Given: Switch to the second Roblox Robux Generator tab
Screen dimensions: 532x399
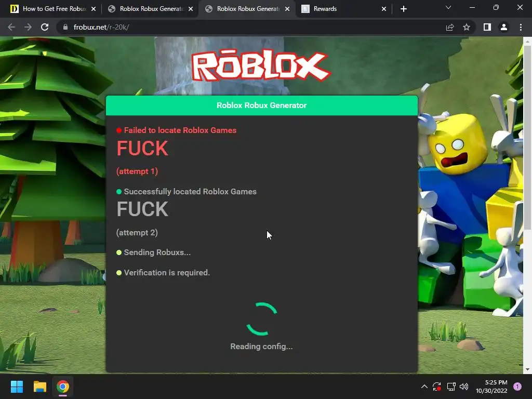Looking at the screenshot, I should 247,9.
